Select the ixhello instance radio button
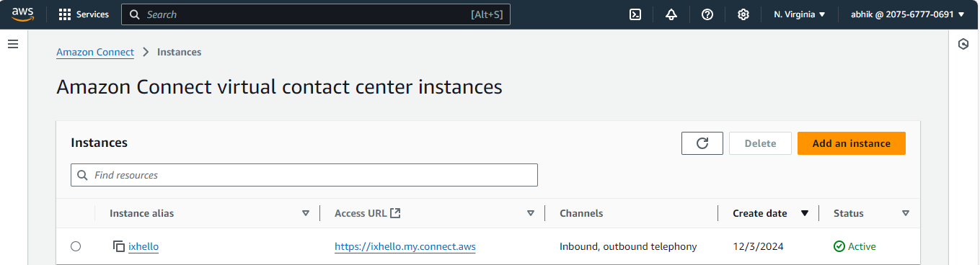980x265 pixels. (x=76, y=246)
